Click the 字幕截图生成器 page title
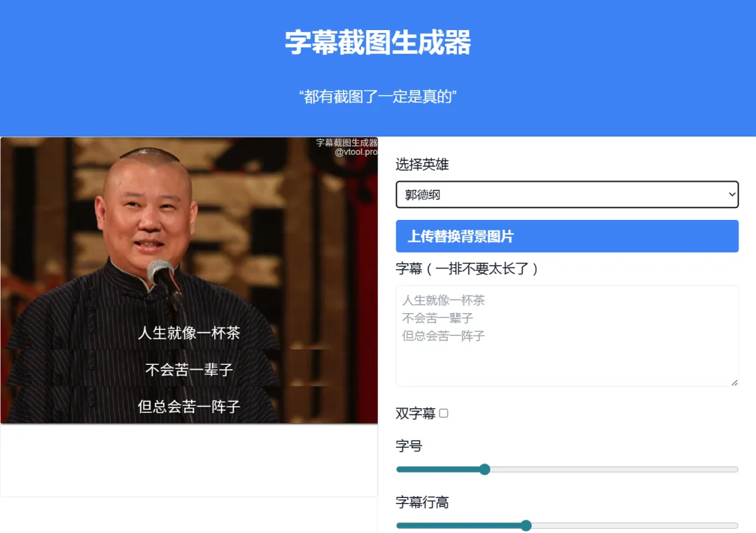 377,43
